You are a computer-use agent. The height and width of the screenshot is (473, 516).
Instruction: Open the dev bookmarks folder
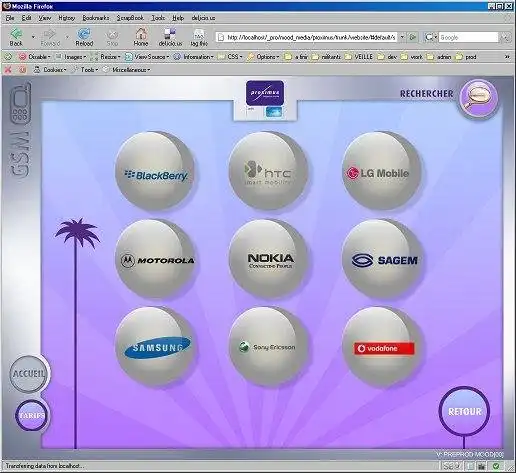pos(387,57)
